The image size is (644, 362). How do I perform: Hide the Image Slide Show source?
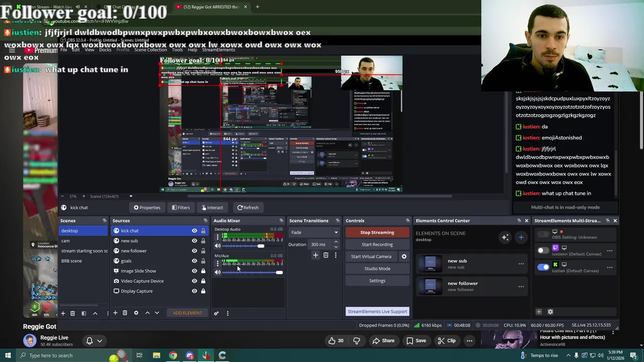(194, 271)
